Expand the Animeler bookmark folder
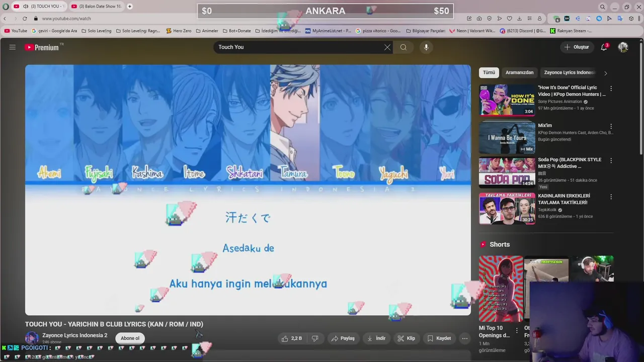 [207, 31]
